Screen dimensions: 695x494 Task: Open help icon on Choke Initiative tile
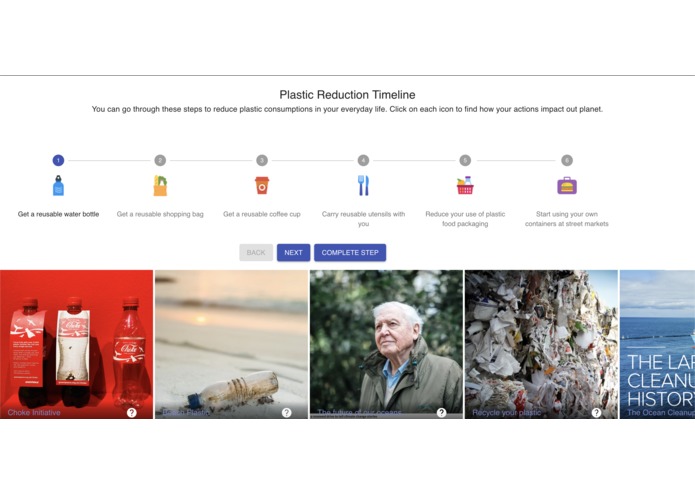pyautogui.click(x=132, y=412)
